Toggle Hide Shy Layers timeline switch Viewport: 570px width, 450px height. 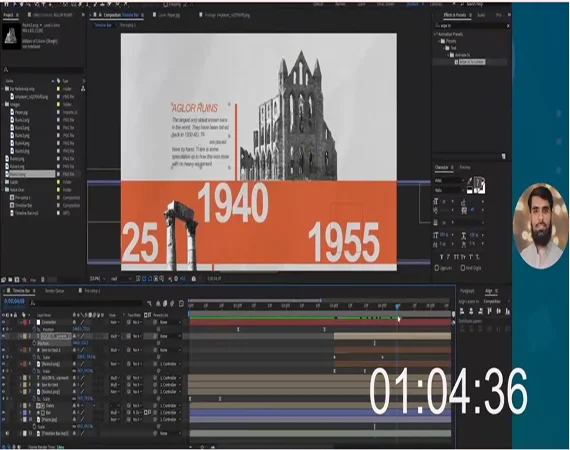[x=158, y=303]
